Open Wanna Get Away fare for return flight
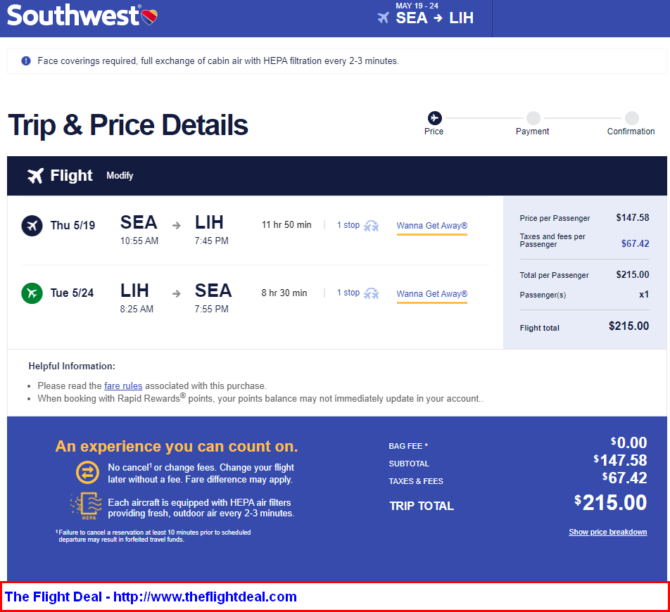Screen dimensions: 670x612 coord(432,294)
